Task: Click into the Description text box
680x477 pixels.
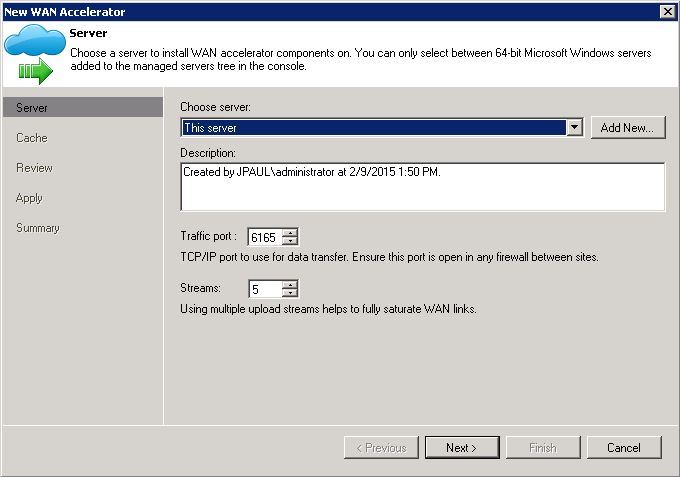Action: (x=422, y=187)
